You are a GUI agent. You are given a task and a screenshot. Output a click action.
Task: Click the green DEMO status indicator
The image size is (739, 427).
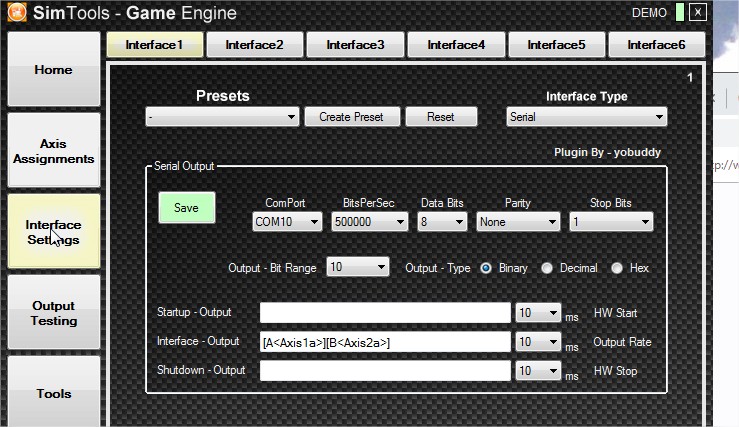[x=680, y=12]
